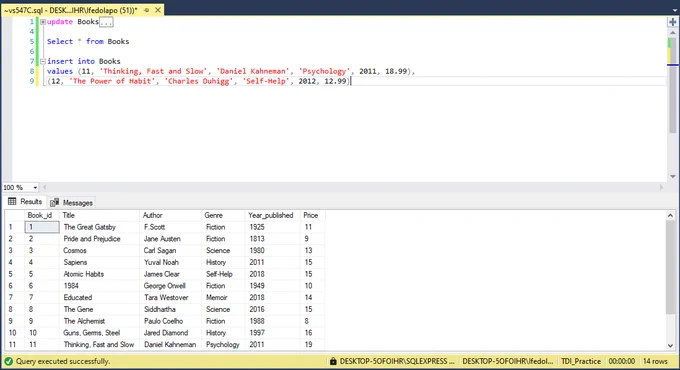Click the lock icon before the server name
Image resolution: width=680 pixels, height=370 pixels.
[333, 361]
